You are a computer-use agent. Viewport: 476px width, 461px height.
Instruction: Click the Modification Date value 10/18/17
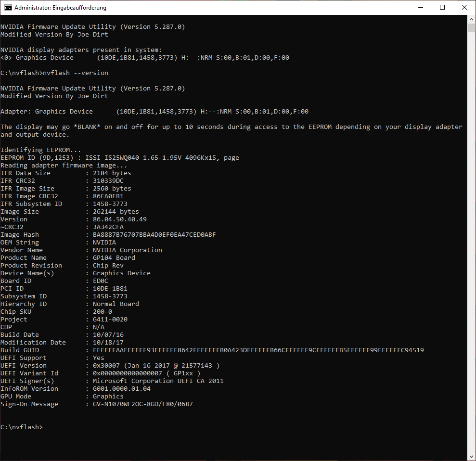pos(108,342)
